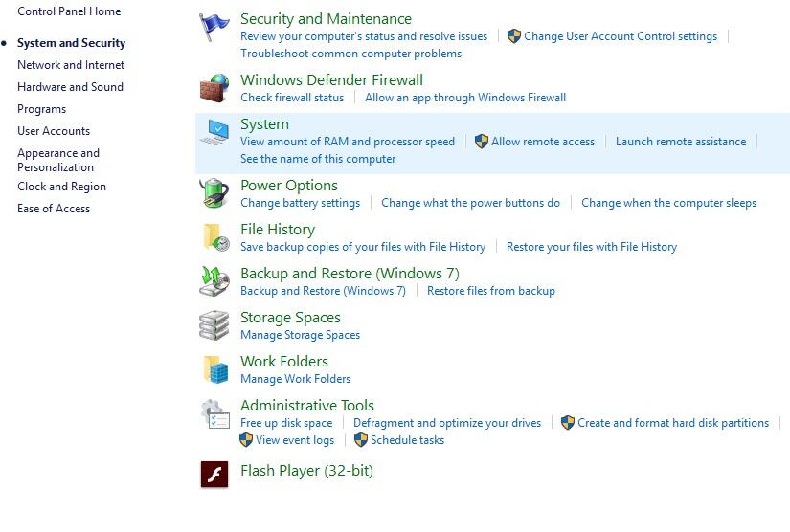790x532 pixels.
Task: Click Free up disk space link
Action: 286,423
